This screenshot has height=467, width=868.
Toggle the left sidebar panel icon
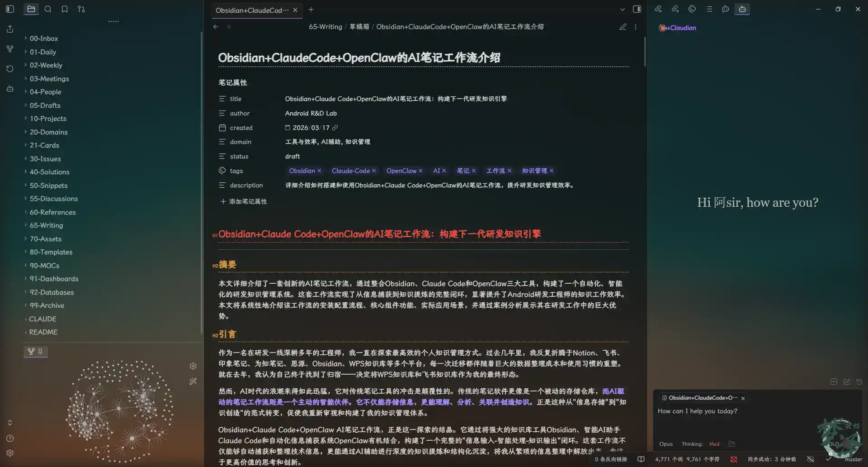(10, 9)
